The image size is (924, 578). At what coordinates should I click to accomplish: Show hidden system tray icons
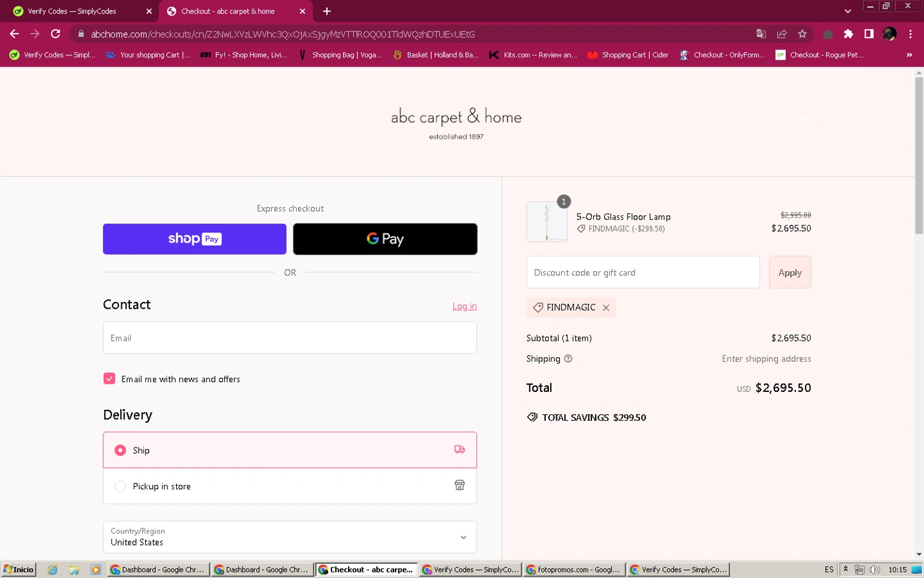pos(846,569)
